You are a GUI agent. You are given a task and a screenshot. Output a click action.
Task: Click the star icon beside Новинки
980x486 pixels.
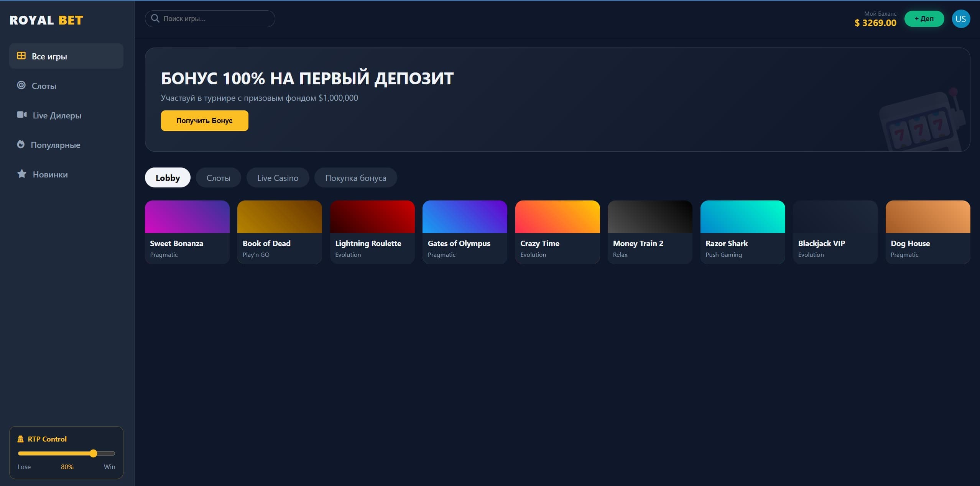tap(22, 174)
